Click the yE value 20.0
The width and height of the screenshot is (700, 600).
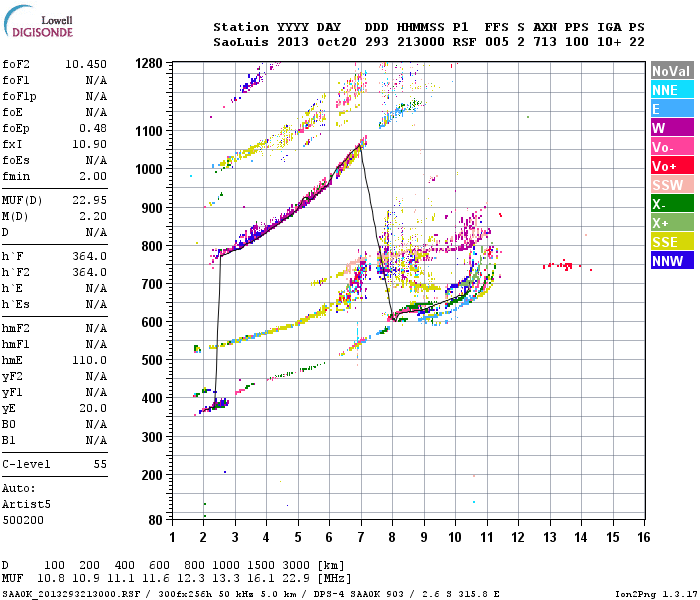point(93,408)
